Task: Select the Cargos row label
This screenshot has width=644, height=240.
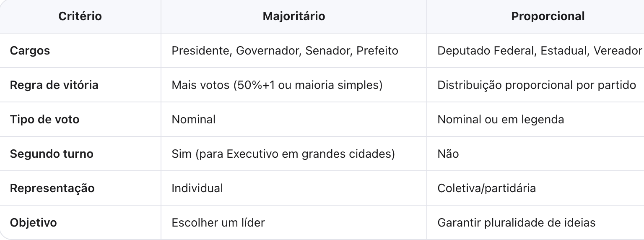Action: pos(30,51)
